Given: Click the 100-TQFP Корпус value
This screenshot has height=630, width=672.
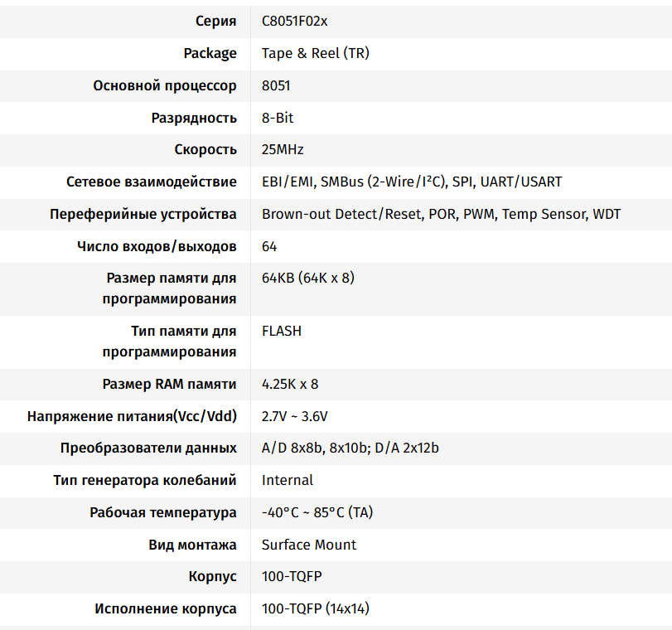Looking at the screenshot, I should pos(292,576).
